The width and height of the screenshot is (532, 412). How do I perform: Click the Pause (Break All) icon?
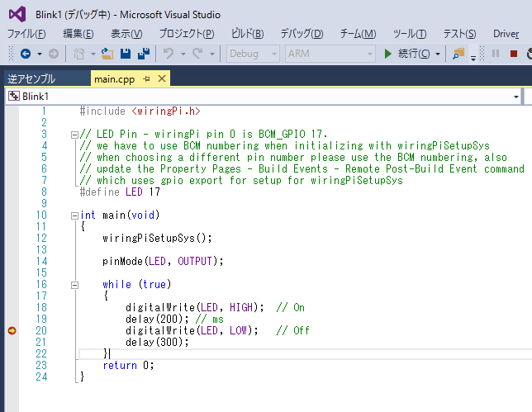[496, 54]
